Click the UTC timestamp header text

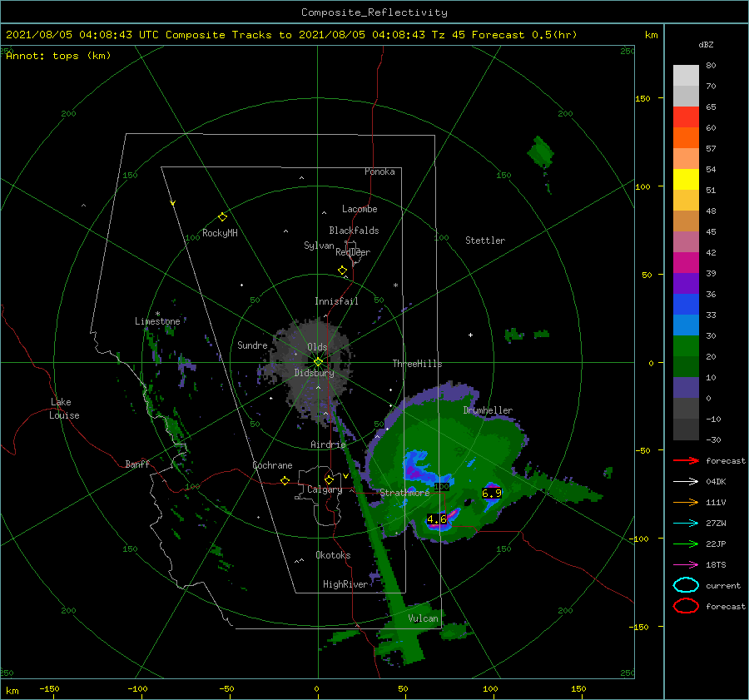point(291,35)
